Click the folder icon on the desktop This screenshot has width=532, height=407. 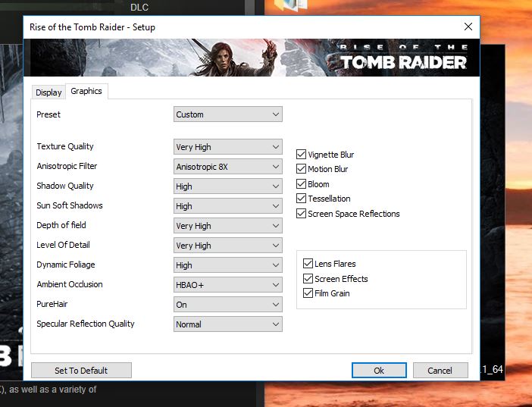click(291, 5)
